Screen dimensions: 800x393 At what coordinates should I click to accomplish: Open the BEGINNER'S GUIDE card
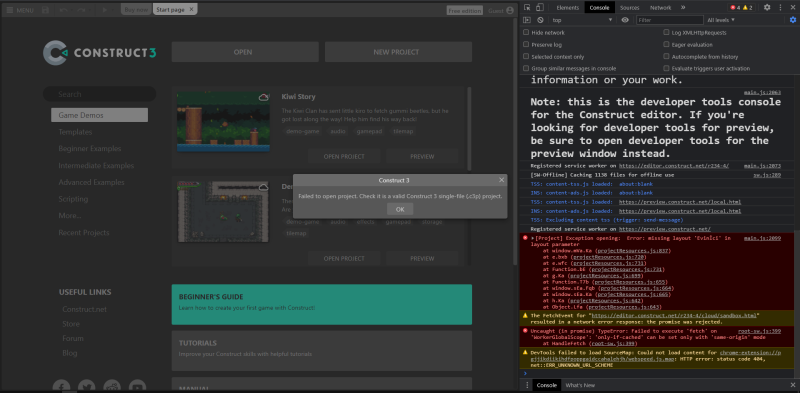(321, 304)
